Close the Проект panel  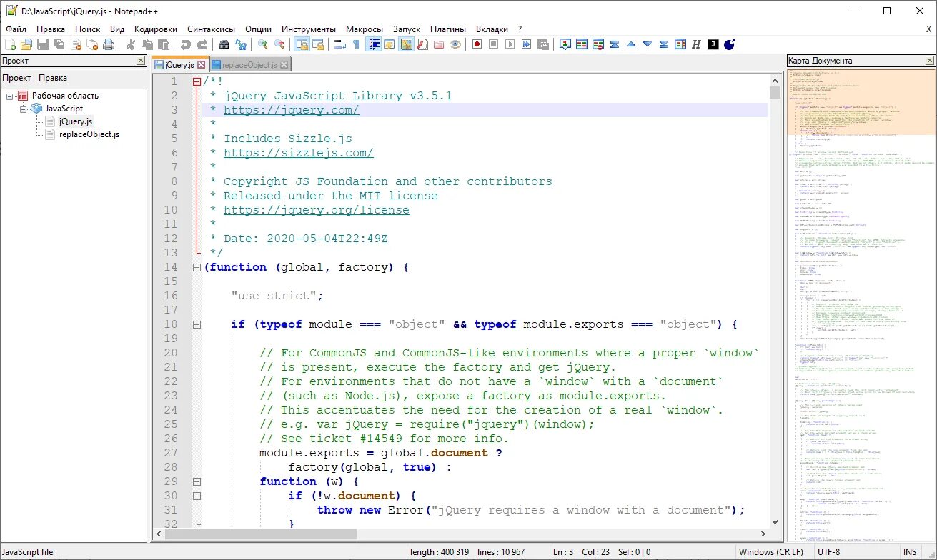(141, 61)
